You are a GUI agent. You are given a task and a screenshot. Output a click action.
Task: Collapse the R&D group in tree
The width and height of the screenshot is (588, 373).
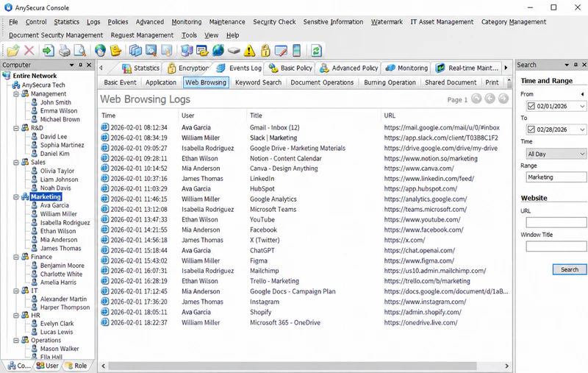point(16,128)
